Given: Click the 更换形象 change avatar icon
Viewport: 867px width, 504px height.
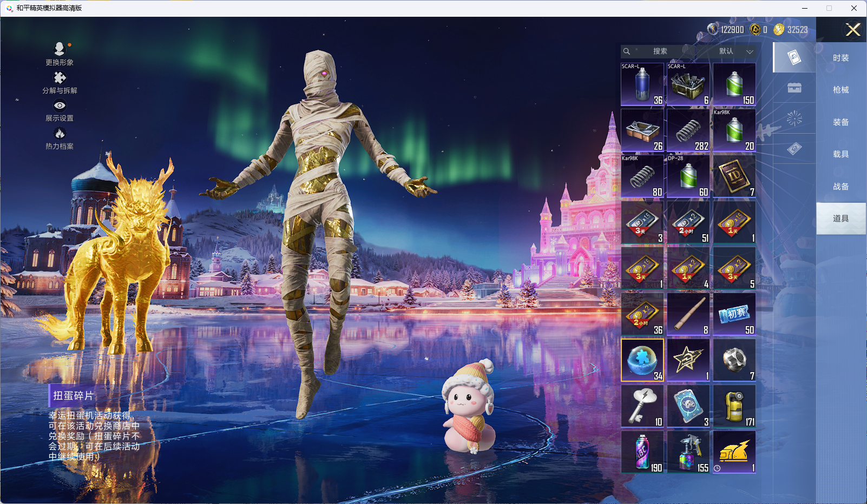Looking at the screenshot, I should pyautogui.click(x=60, y=50).
